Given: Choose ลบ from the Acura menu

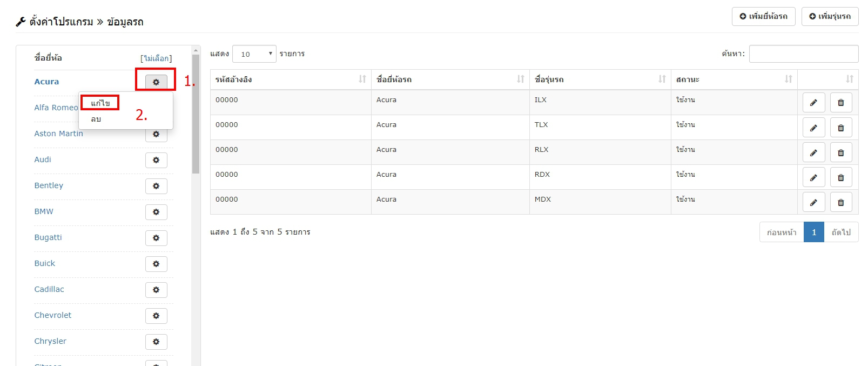Looking at the screenshot, I should pyautogui.click(x=96, y=119).
